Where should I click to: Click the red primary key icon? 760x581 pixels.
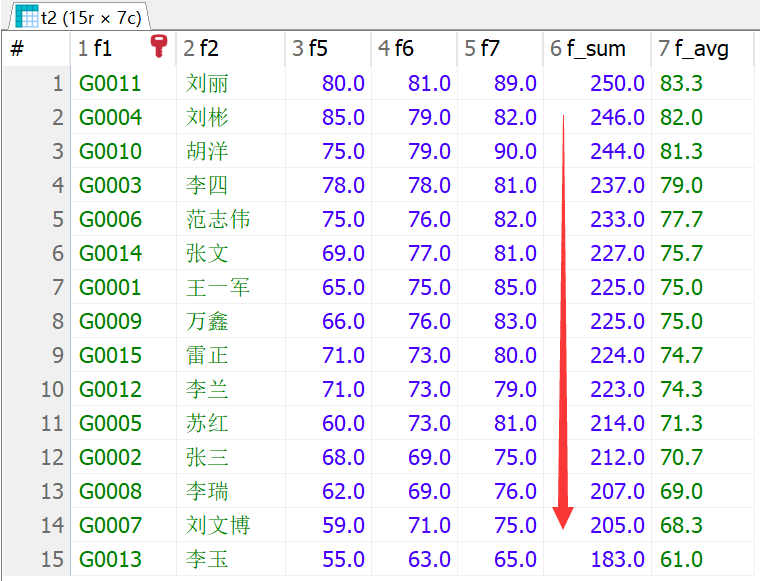tap(158, 47)
